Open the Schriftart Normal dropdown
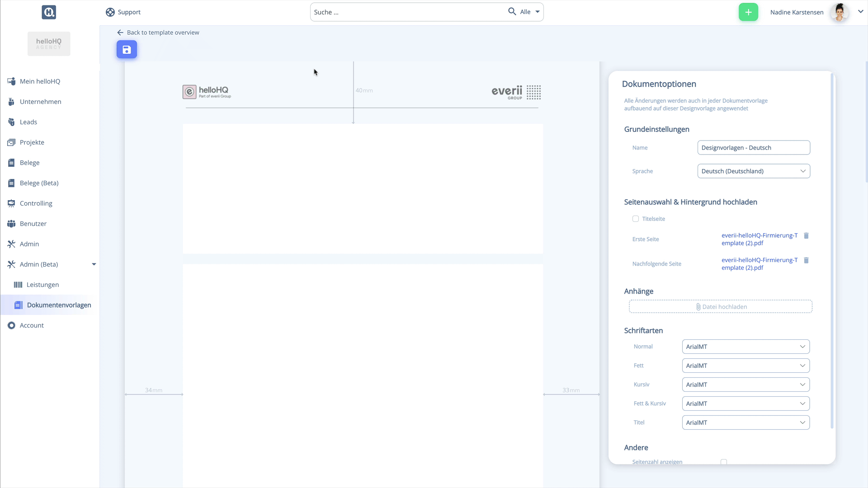The height and width of the screenshot is (488, 868). pos(745,346)
